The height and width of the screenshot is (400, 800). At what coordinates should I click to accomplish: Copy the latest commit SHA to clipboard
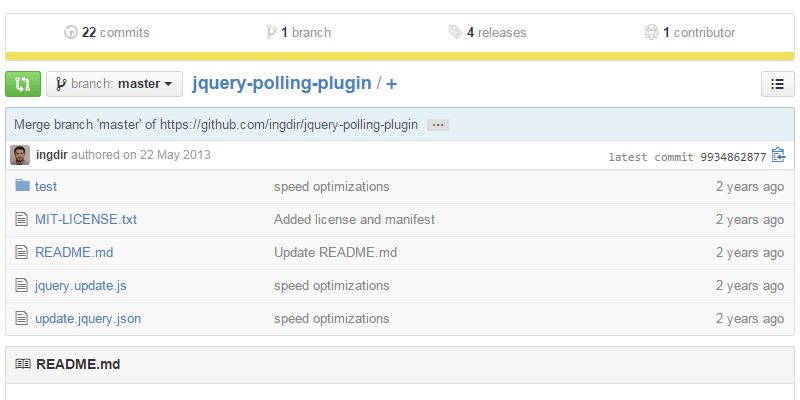coord(778,156)
